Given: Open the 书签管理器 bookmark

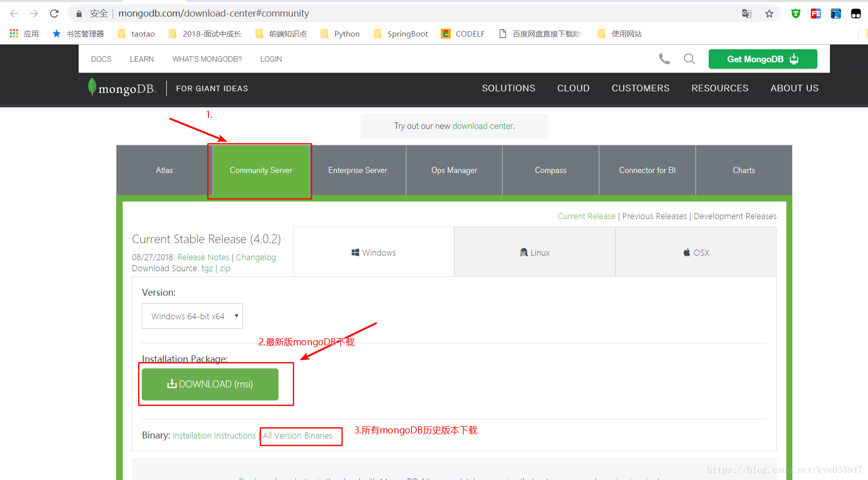Looking at the screenshot, I should coord(78,34).
